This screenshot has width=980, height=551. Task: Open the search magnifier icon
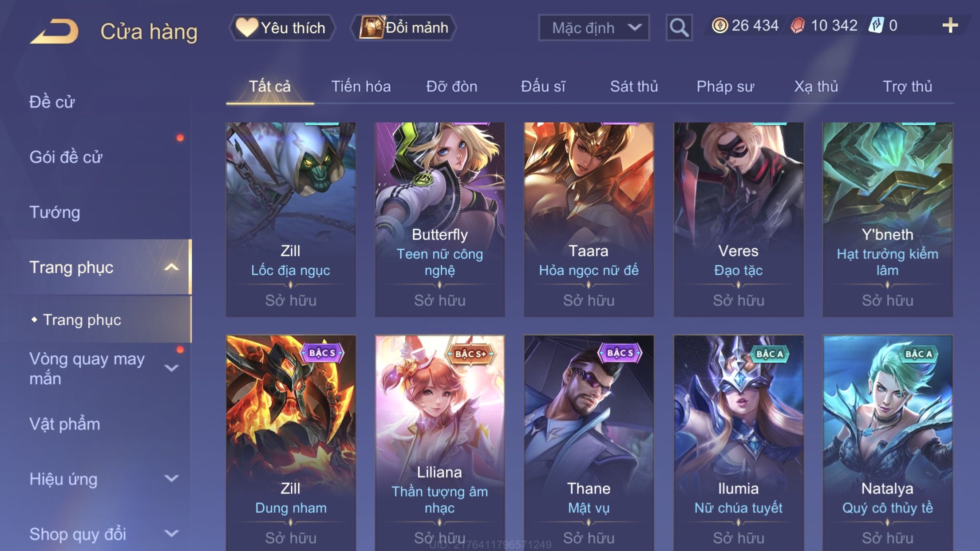tap(679, 28)
